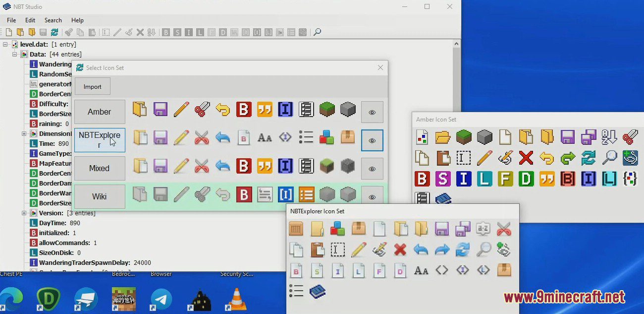Select the 'Difficulty:' row
The image size is (644, 314).
click(x=49, y=104)
